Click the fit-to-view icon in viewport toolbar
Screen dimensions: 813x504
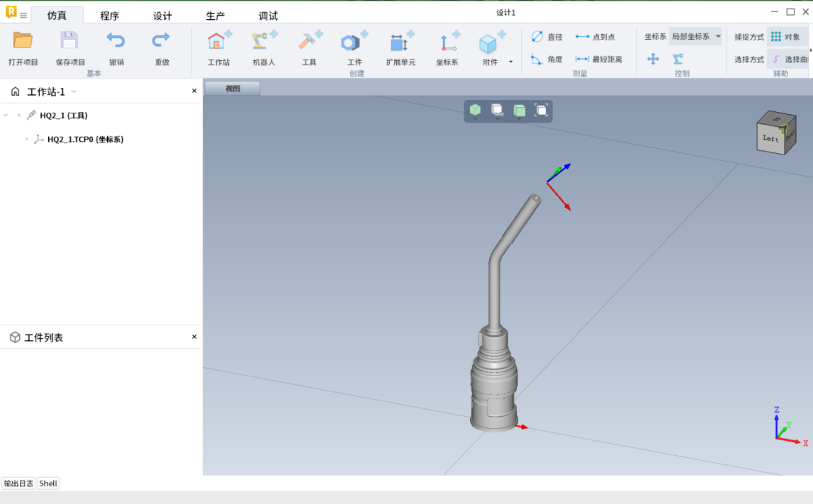[542, 110]
